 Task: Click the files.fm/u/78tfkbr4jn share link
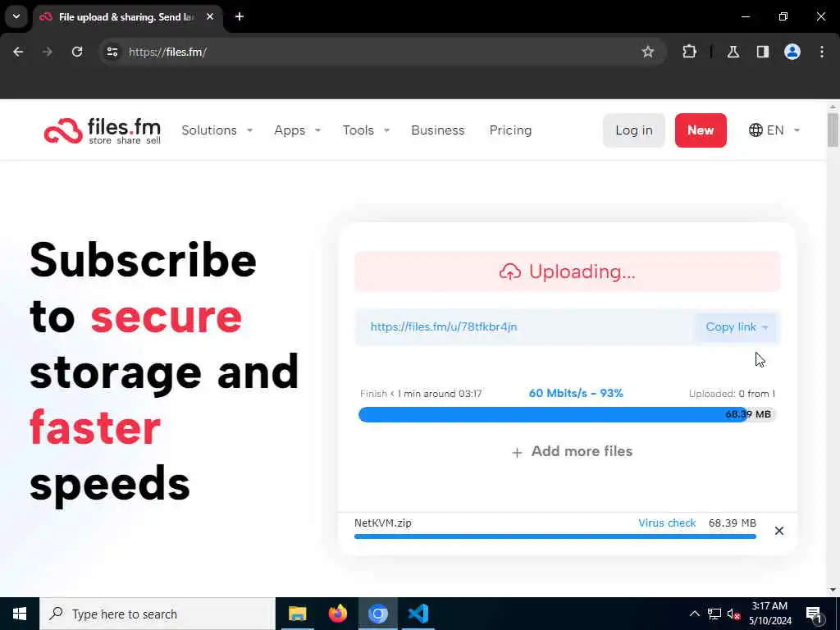(x=444, y=326)
